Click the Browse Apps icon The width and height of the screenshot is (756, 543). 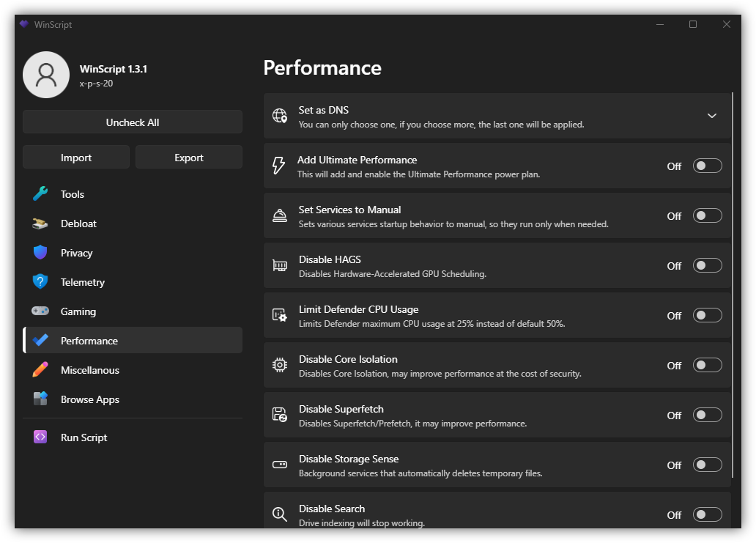pyautogui.click(x=40, y=399)
